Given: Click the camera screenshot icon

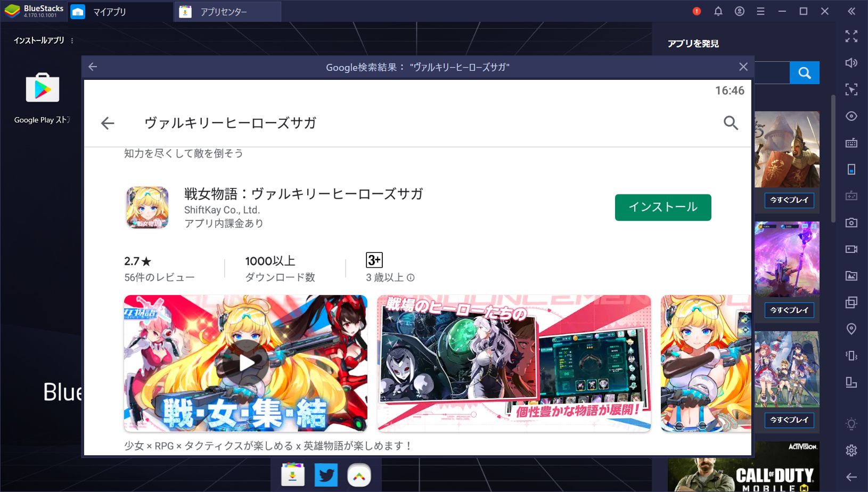Looking at the screenshot, I should [x=851, y=223].
